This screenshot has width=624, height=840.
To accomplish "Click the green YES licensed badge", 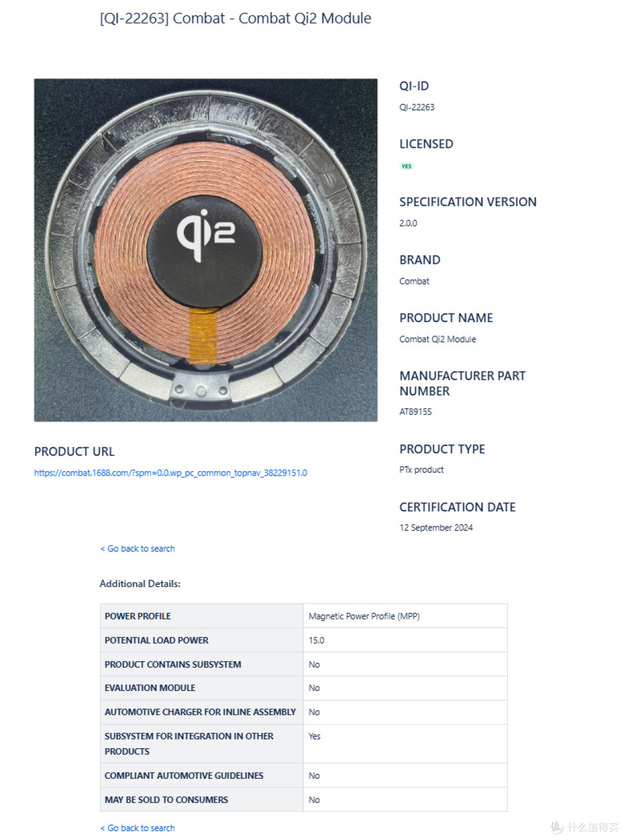I will click(x=407, y=166).
